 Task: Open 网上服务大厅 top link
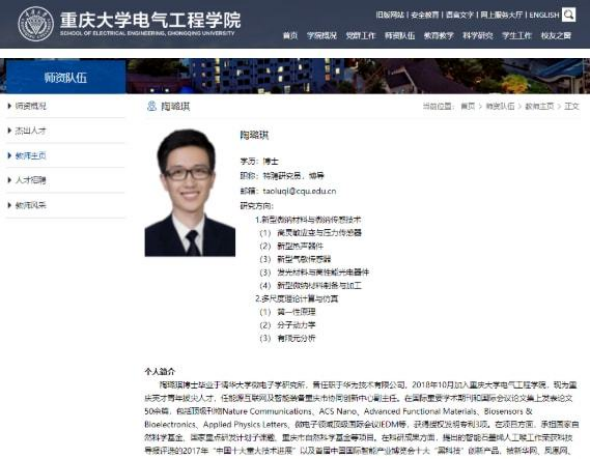coord(502,15)
